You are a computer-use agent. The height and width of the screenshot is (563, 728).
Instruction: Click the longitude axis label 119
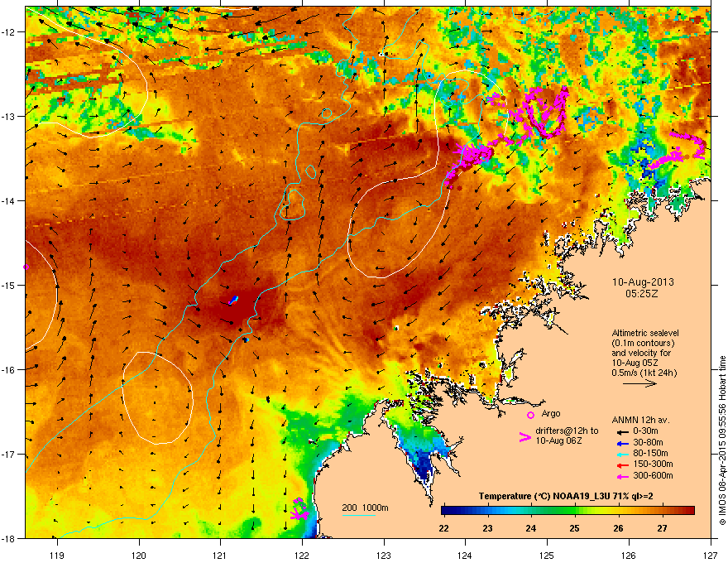coord(57,555)
